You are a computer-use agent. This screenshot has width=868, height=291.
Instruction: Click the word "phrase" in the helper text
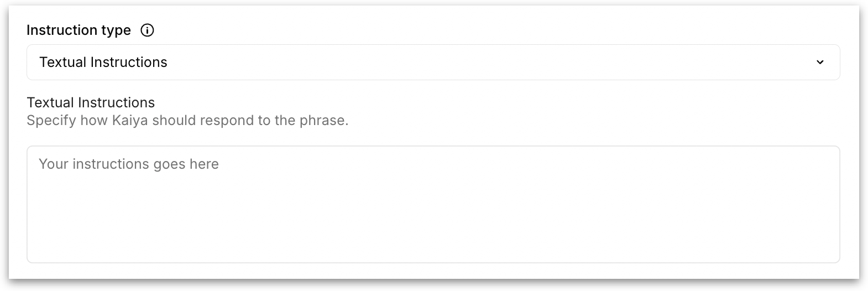tap(323, 121)
